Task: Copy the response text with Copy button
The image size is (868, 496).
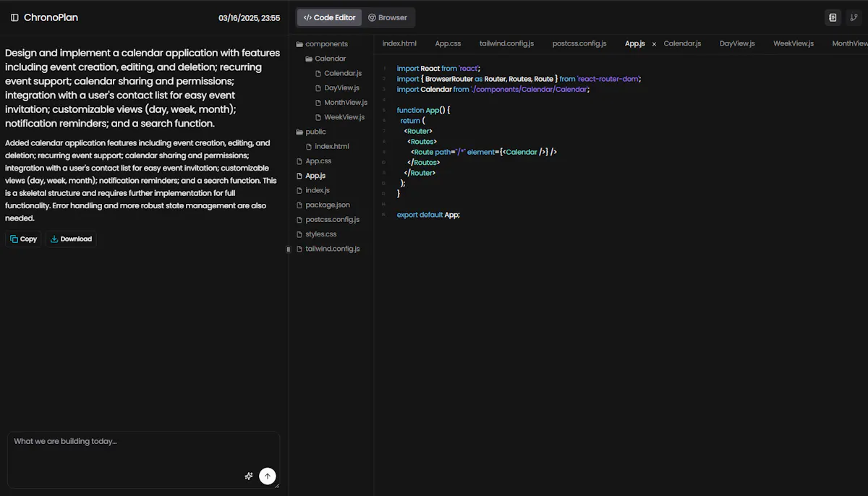Action: [24, 239]
